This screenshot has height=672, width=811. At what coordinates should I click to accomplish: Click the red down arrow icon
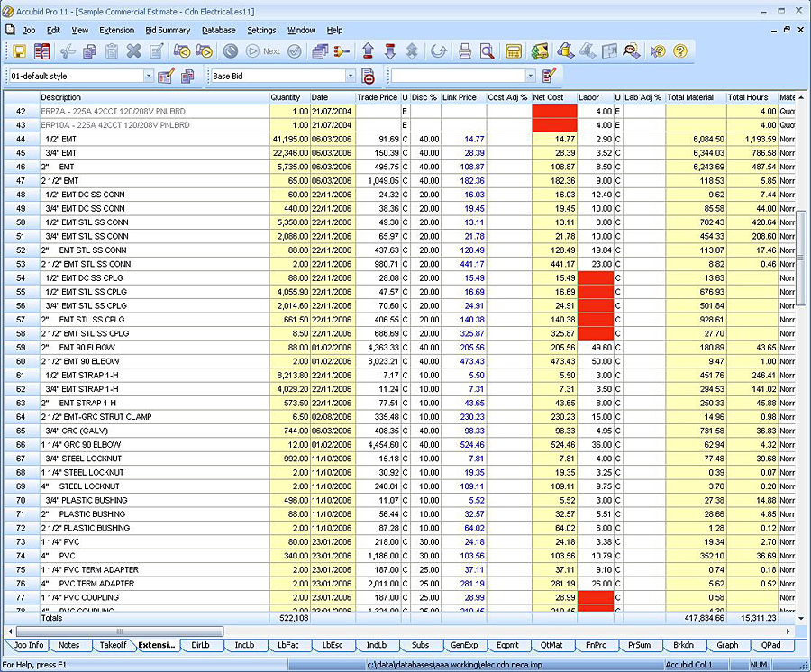click(390, 51)
